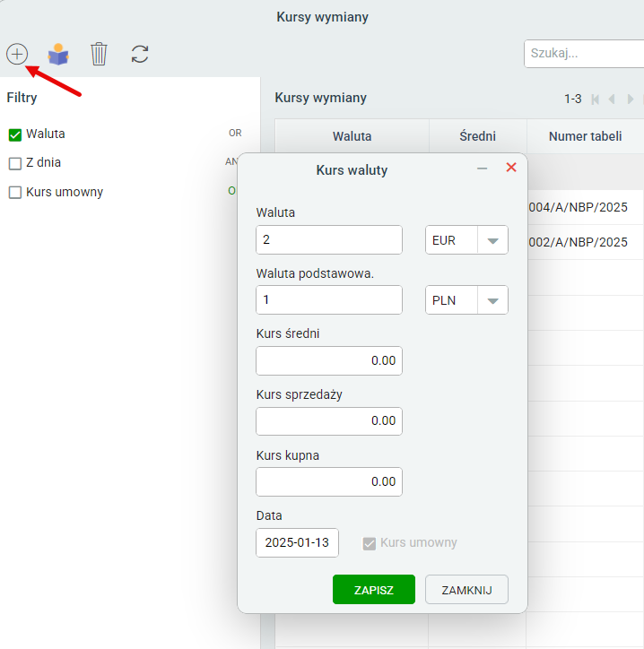This screenshot has height=649, width=644.
Task: Click the ZAMKNIJ button
Action: click(466, 590)
